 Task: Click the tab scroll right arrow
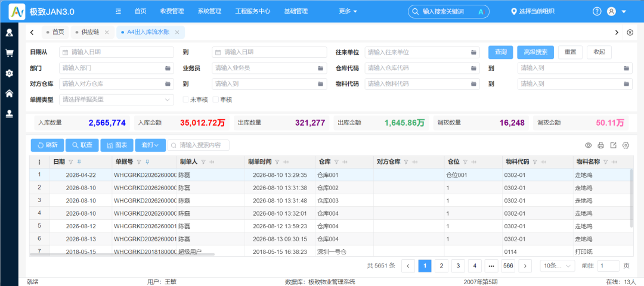[617, 32]
